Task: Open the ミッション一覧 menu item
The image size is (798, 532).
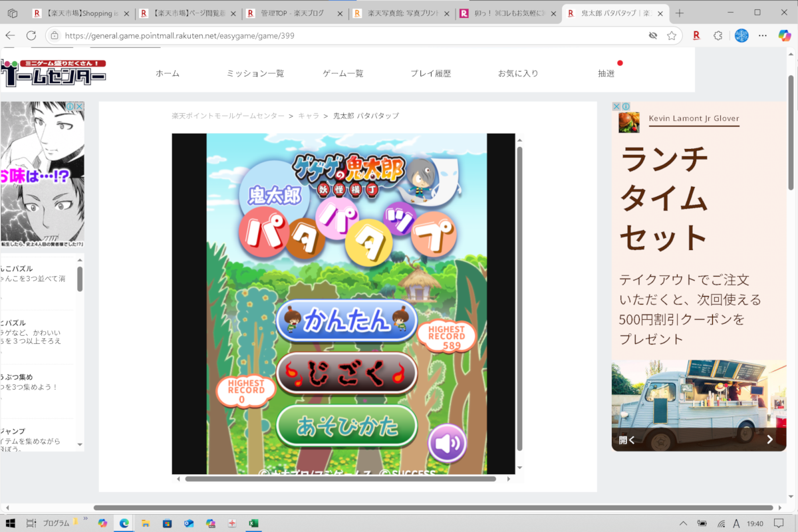Action: [x=255, y=74]
